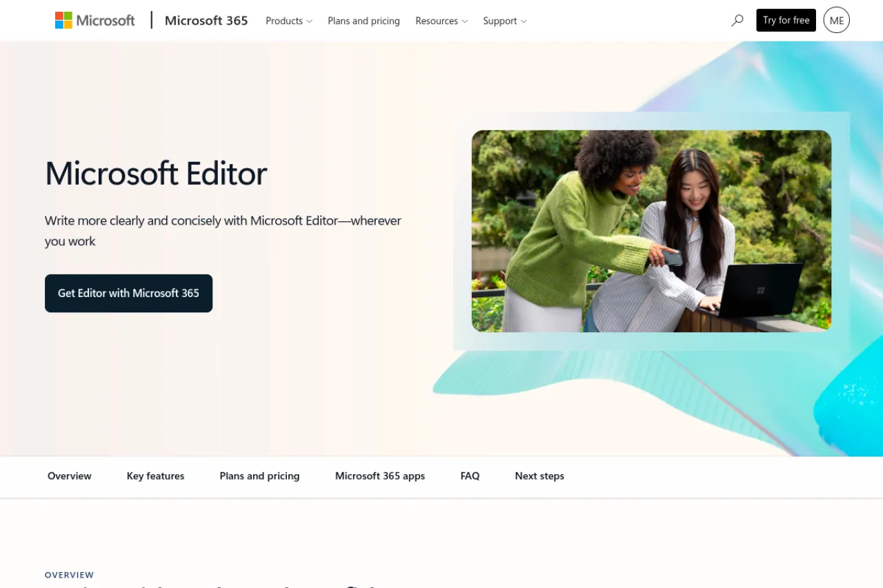883x588 pixels.
Task: Select the Key features tab
Action: pos(155,476)
